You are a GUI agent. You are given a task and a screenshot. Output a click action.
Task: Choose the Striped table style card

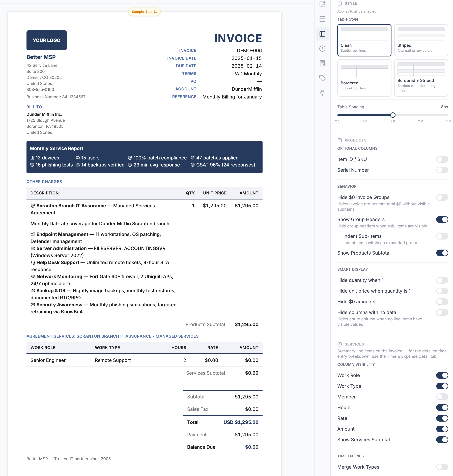tap(421, 40)
